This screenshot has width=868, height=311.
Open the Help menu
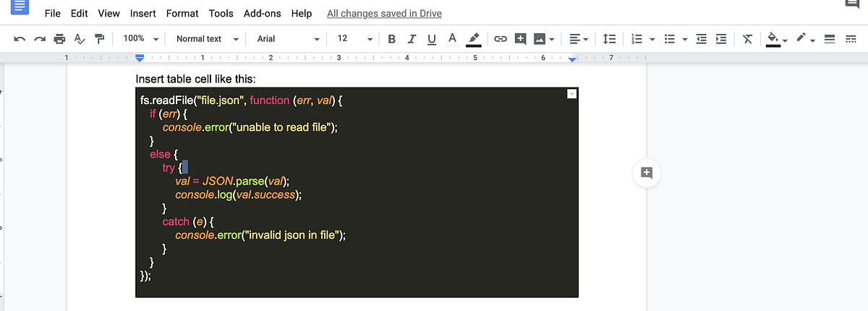tap(302, 13)
